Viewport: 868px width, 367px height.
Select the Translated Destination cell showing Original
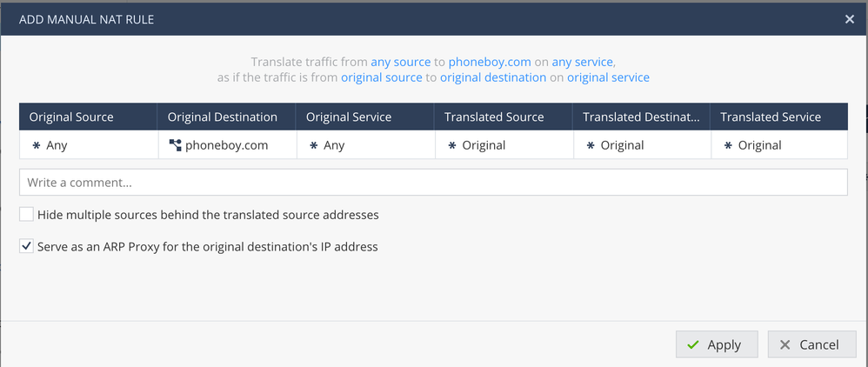[642, 145]
